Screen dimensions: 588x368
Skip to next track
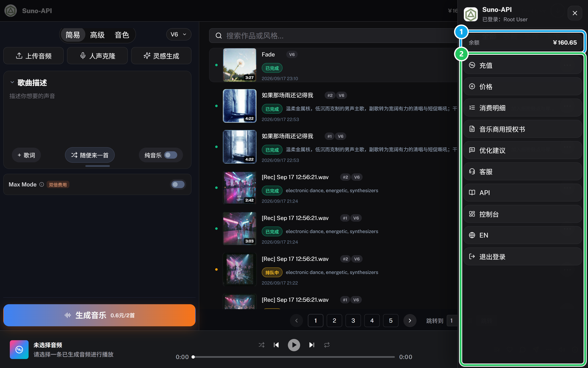point(312,345)
